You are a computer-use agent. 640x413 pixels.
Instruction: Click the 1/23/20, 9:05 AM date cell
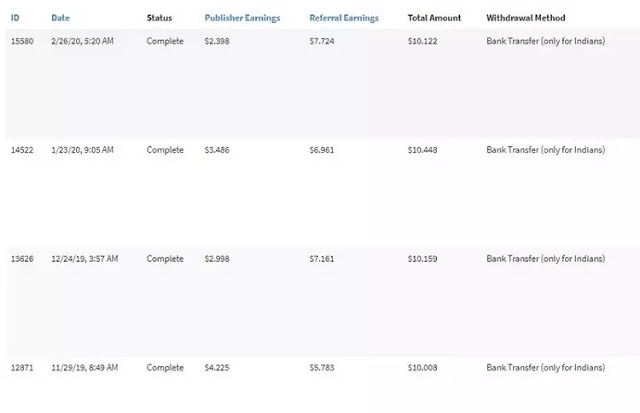pos(82,150)
